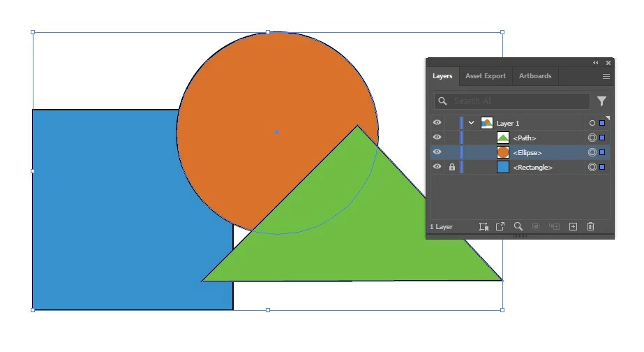This screenshot has height=352, width=644.
Task: Click the target circle for Ellipse
Action: [592, 152]
